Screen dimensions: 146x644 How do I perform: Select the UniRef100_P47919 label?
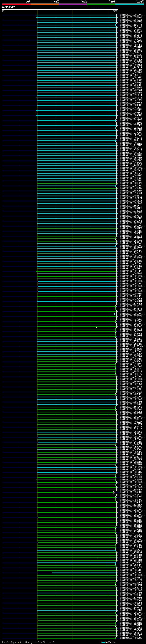131,67
